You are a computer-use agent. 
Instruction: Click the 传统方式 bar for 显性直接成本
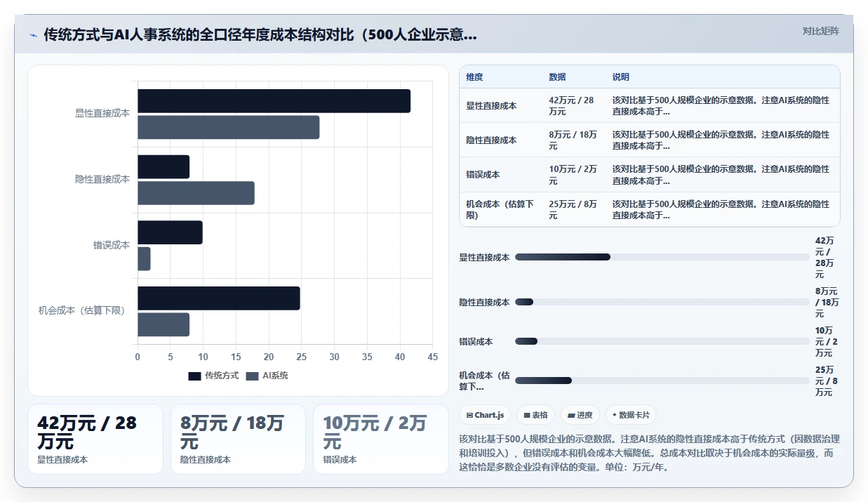click(274, 101)
